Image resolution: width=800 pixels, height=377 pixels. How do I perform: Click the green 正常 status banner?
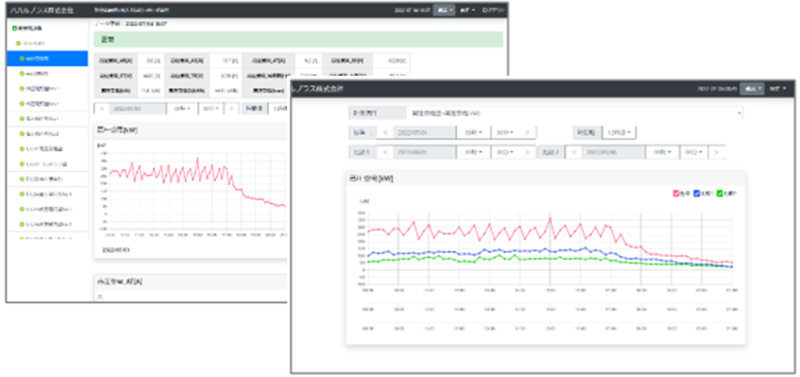click(x=298, y=39)
